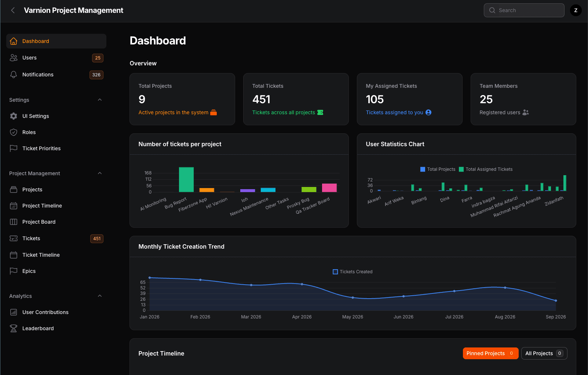The height and width of the screenshot is (375, 588).
Task: Click the "Varnion Project Management" title
Action: (73, 10)
